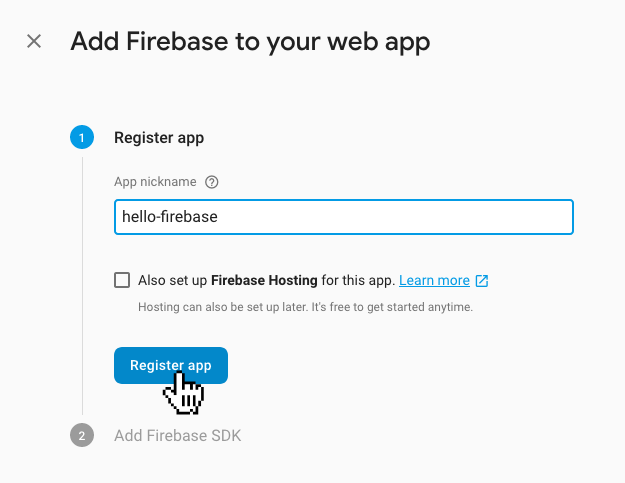
Task: Select the Register app step heading
Action: tap(159, 138)
